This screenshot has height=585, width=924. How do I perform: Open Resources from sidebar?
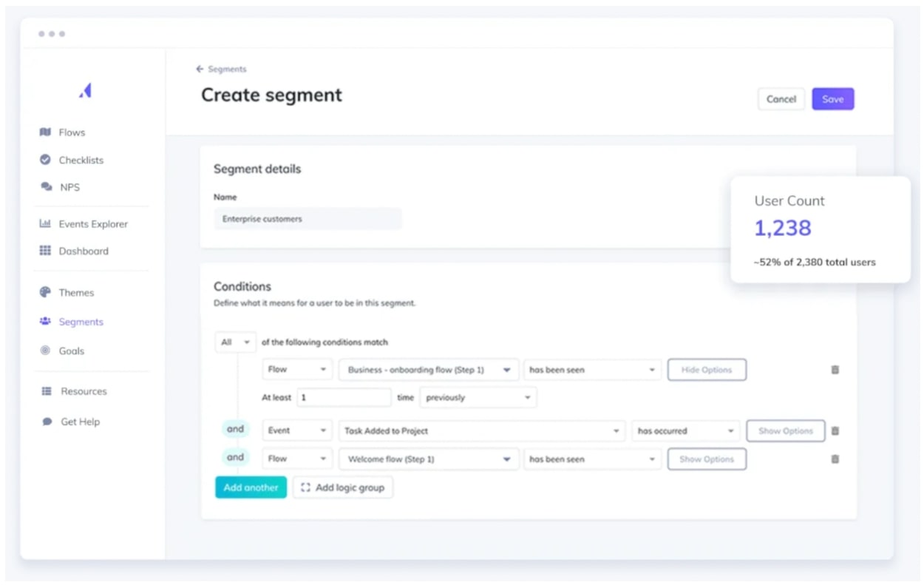84,391
